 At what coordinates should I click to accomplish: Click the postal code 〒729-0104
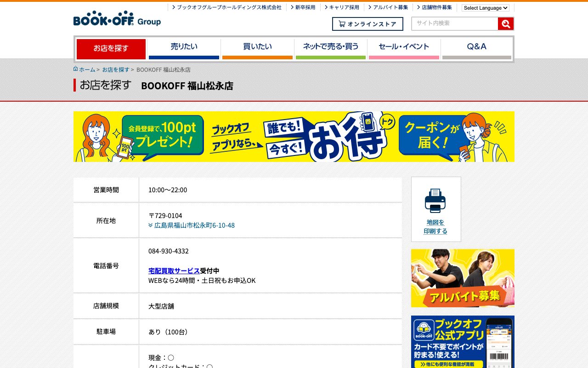pos(165,216)
